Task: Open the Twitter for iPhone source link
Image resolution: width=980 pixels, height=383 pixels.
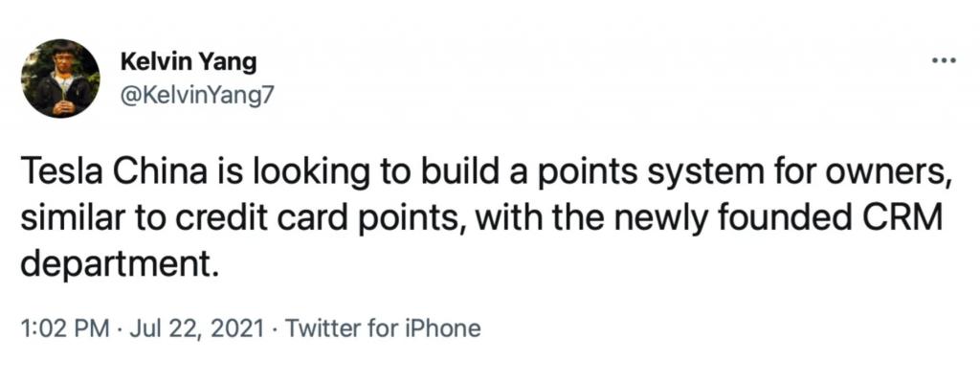Action: pos(383,327)
